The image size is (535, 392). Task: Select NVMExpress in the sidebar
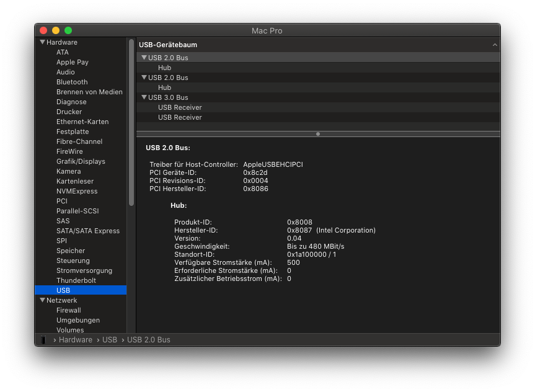pos(77,191)
